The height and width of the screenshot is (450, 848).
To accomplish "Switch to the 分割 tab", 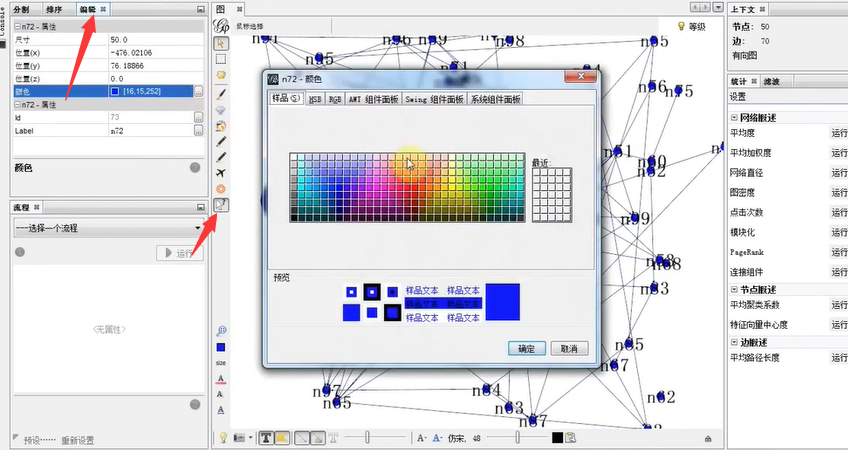I will pyautogui.click(x=21, y=9).
